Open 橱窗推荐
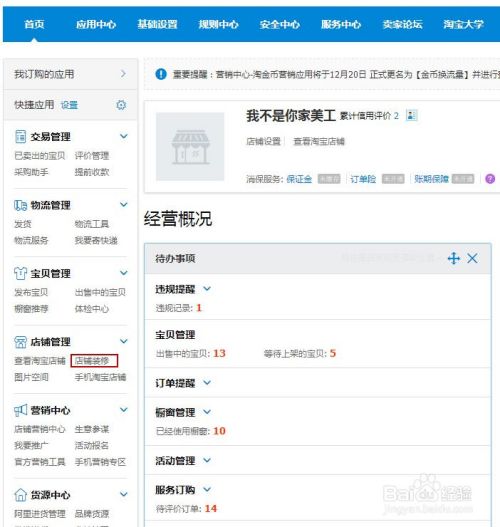The height and width of the screenshot is (527, 500). 31,309
